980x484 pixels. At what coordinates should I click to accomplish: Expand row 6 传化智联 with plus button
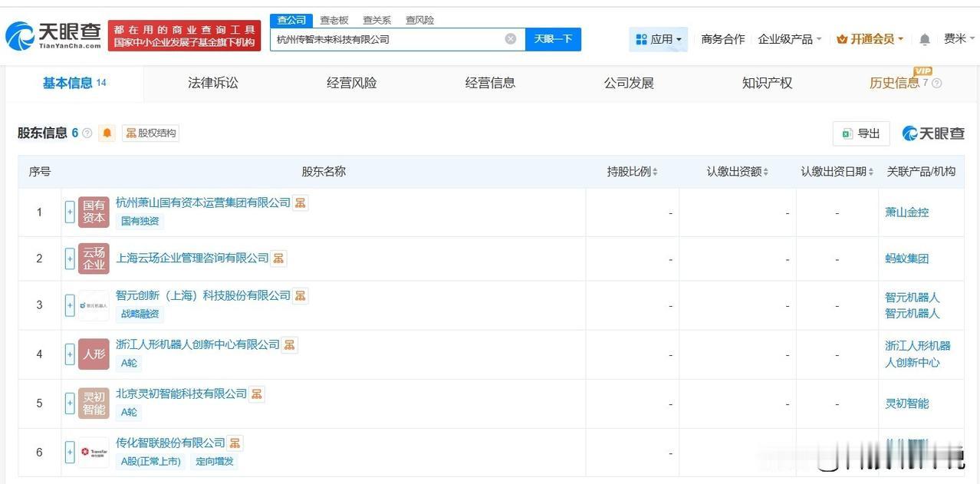70,453
